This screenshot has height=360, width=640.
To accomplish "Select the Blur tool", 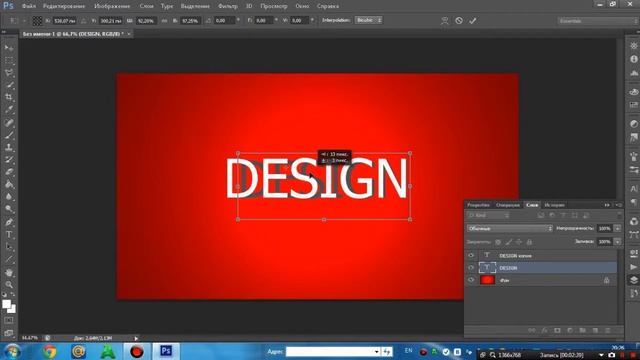I will 9,197.
